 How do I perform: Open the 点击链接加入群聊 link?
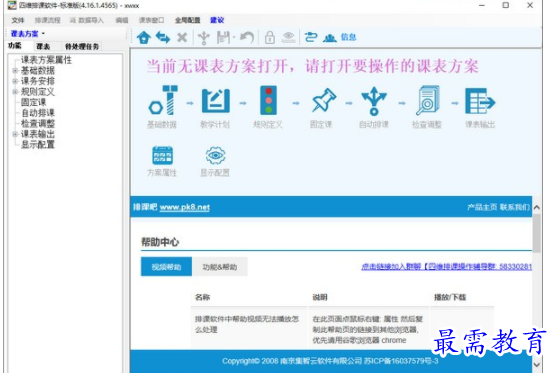pos(446,266)
